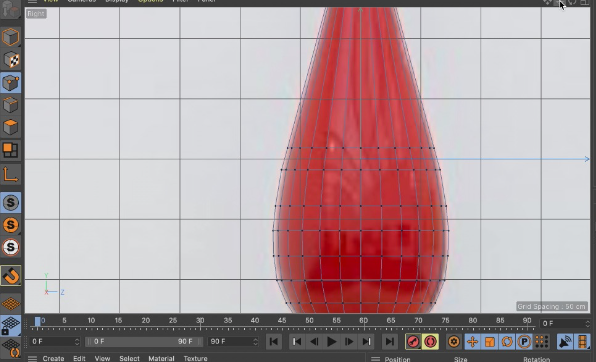Toggle the Play Sound speaker icon

565,341
